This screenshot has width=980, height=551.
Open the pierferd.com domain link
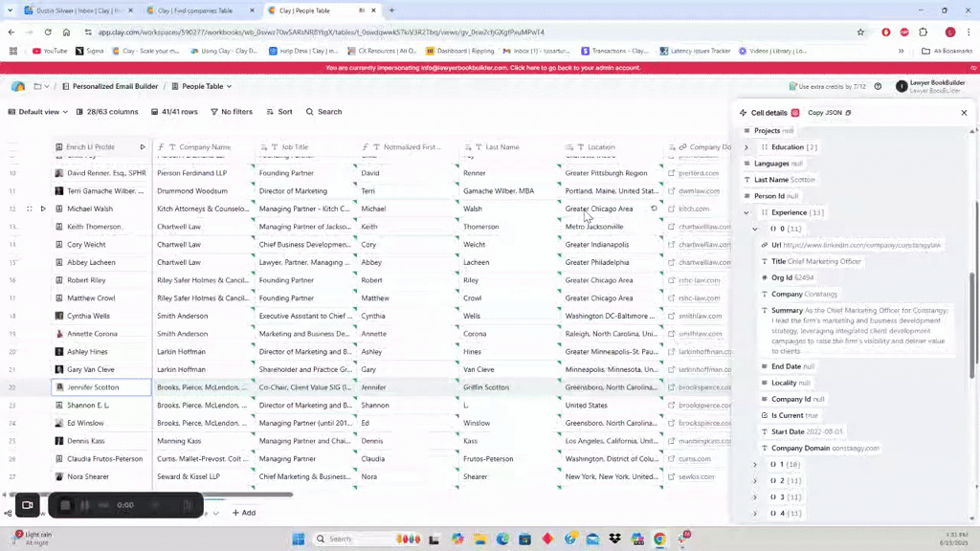pyautogui.click(x=699, y=173)
